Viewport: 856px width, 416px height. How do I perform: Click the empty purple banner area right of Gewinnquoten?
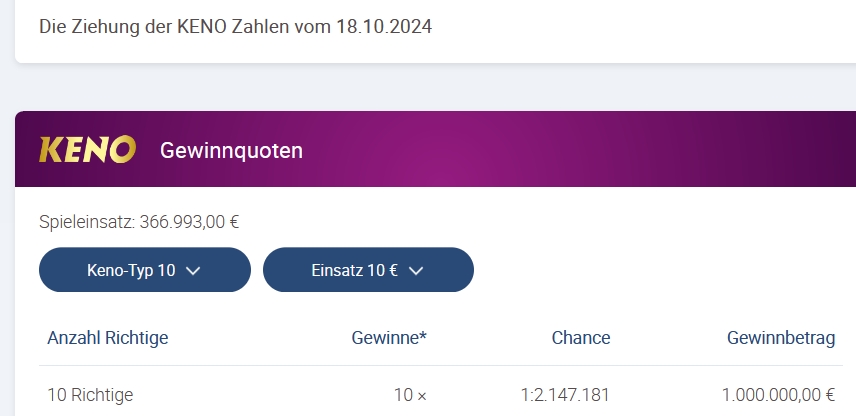(579, 150)
